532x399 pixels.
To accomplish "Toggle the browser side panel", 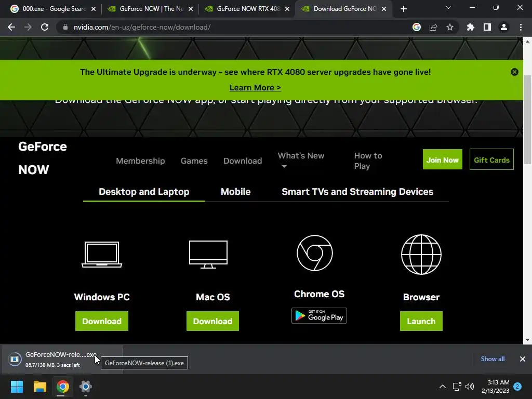I will 487,27.
